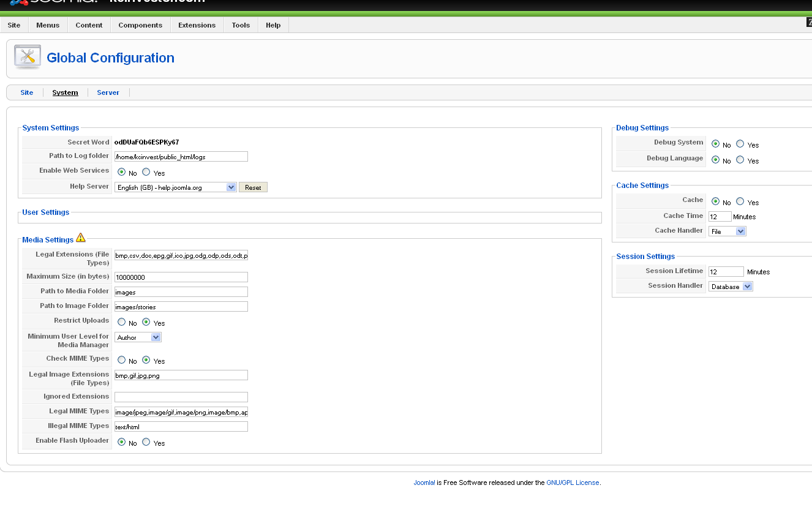Select Yes for Enable Flash Uploader
812x507 pixels.
point(146,442)
